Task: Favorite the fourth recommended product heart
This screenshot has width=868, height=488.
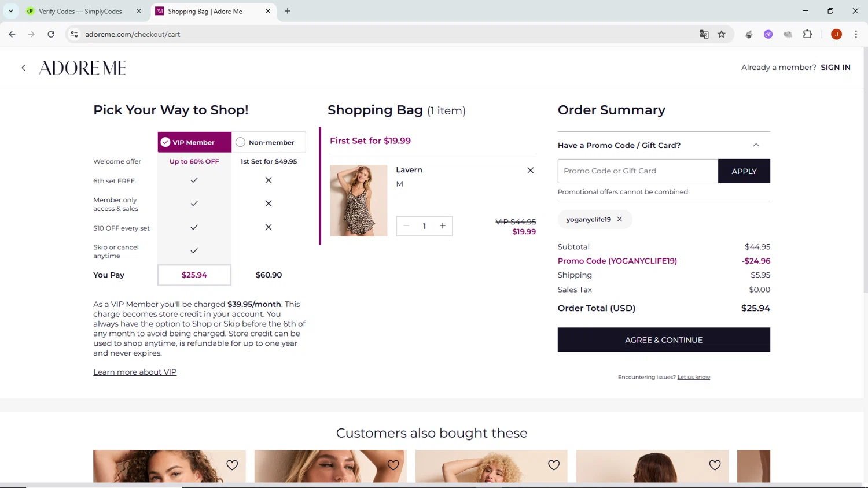Action: pyautogui.click(x=715, y=465)
